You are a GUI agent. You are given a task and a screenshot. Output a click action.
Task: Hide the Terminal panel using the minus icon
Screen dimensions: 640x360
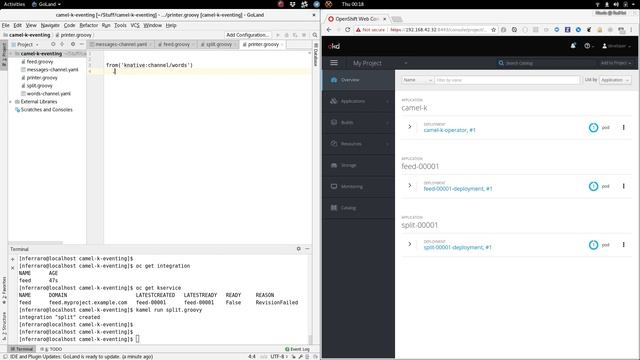click(307, 249)
